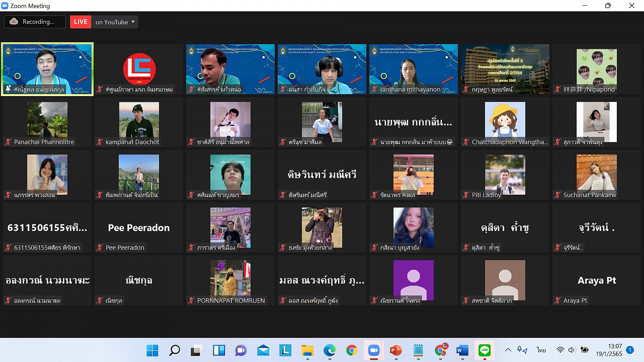Open the LINE app from taskbar
The height and width of the screenshot is (362, 644).
tap(484, 351)
